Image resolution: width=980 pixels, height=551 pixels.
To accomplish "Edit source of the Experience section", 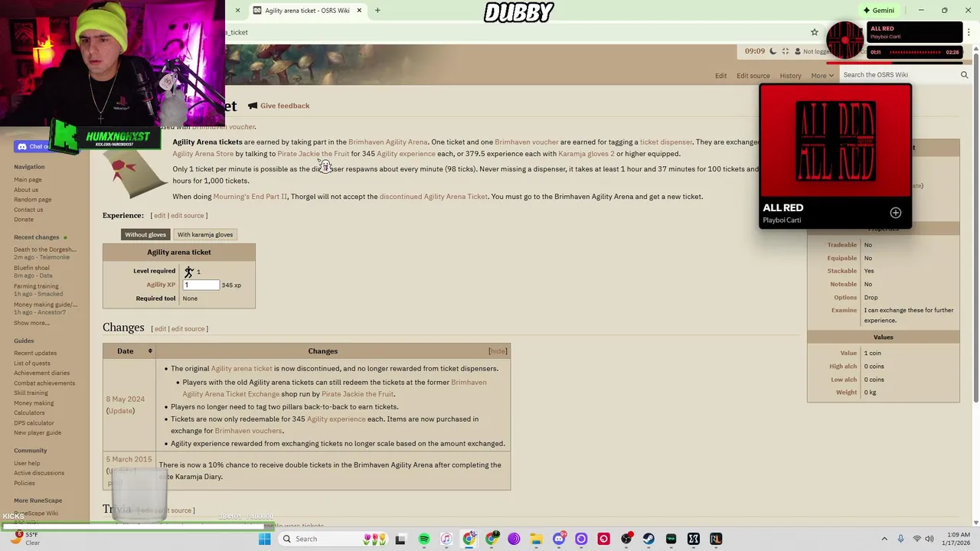I will (187, 216).
